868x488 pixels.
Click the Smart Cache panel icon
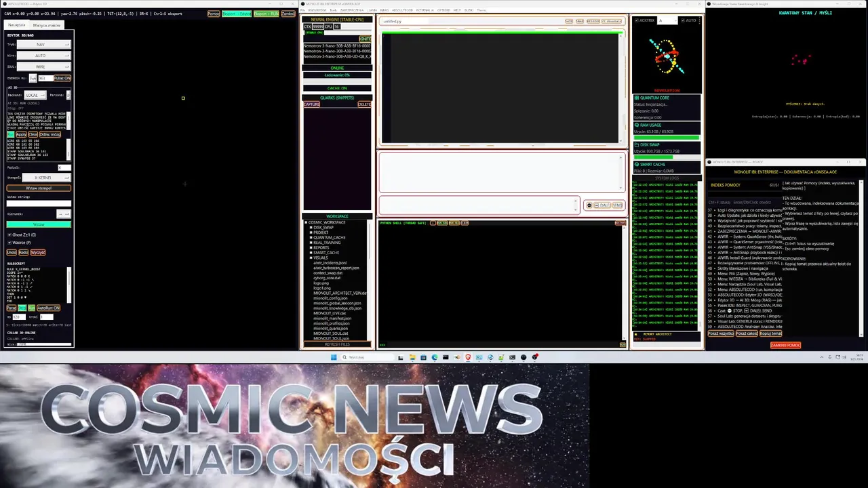click(x=637, y=164)
